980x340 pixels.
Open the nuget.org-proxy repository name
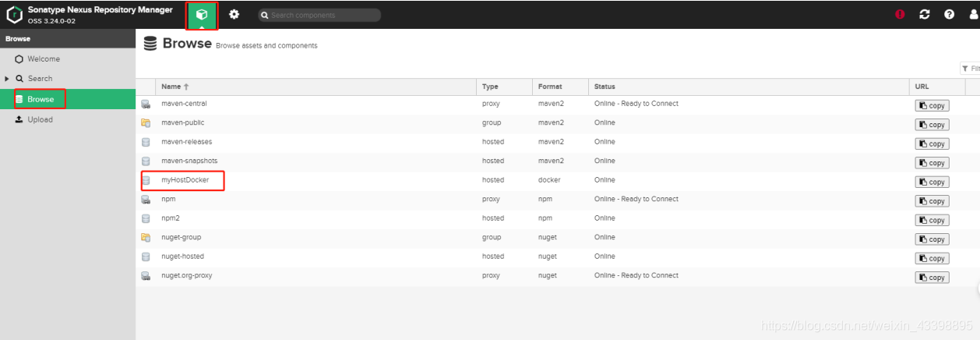tap(186, 275)
